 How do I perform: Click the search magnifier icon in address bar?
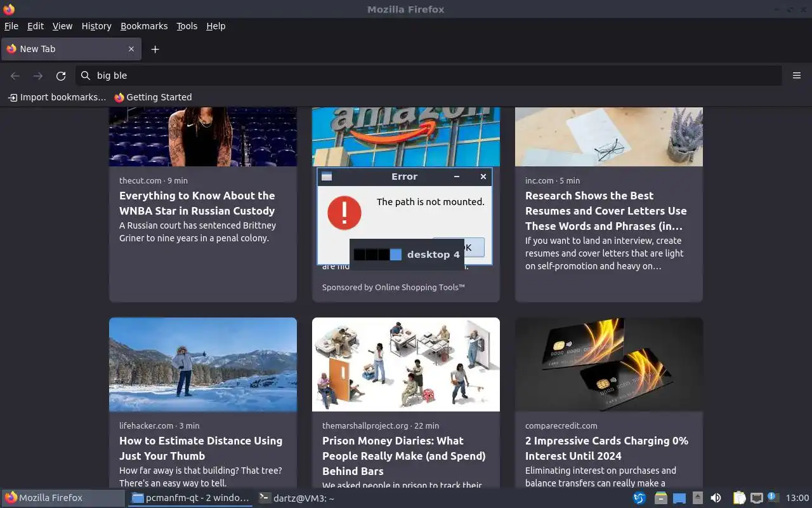[86, 76]
